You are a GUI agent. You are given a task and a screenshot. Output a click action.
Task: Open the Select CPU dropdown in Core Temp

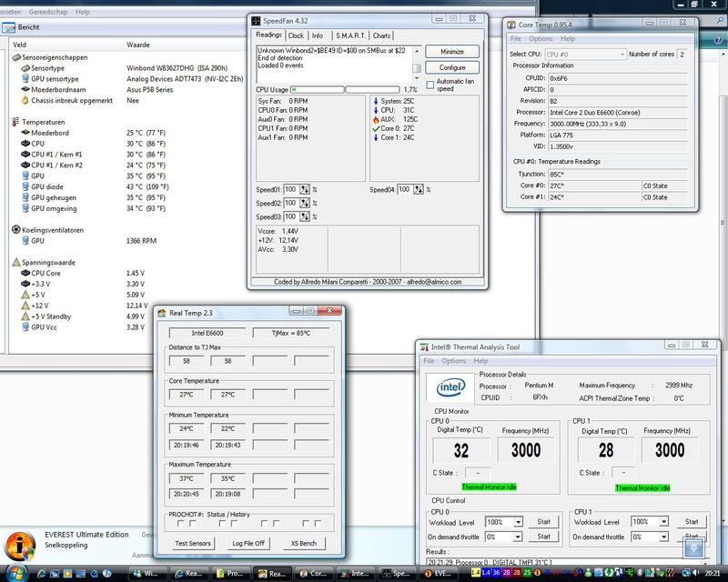622,55
